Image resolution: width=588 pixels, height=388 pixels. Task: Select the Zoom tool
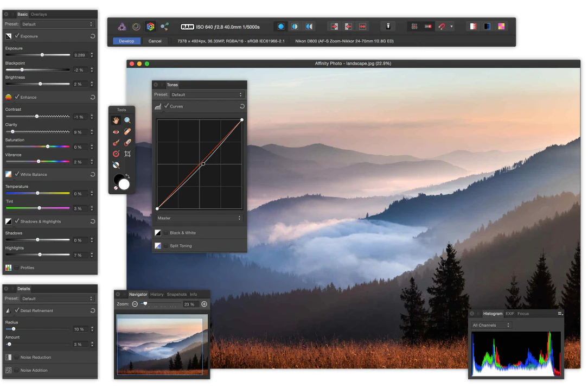coord(127,120)
